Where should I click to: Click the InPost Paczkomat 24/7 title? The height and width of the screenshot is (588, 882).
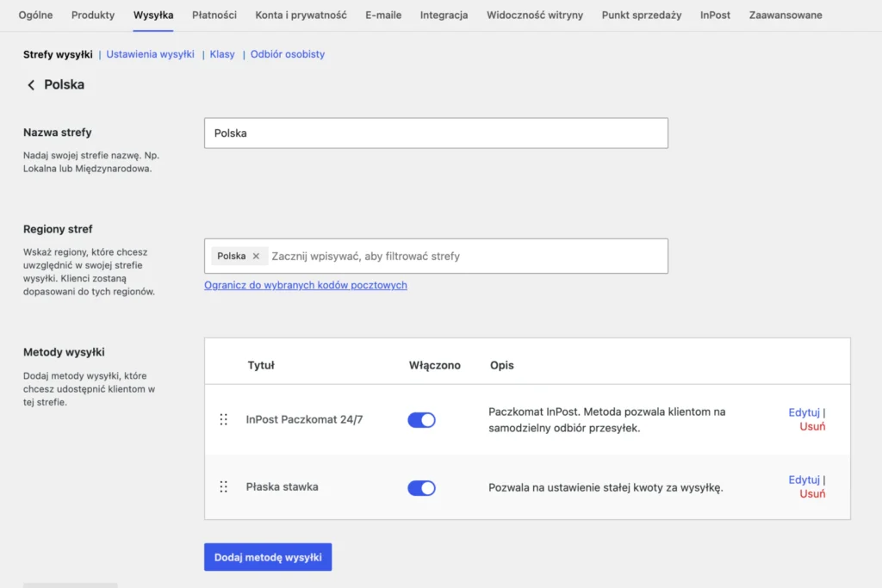[x=304, y=419]
